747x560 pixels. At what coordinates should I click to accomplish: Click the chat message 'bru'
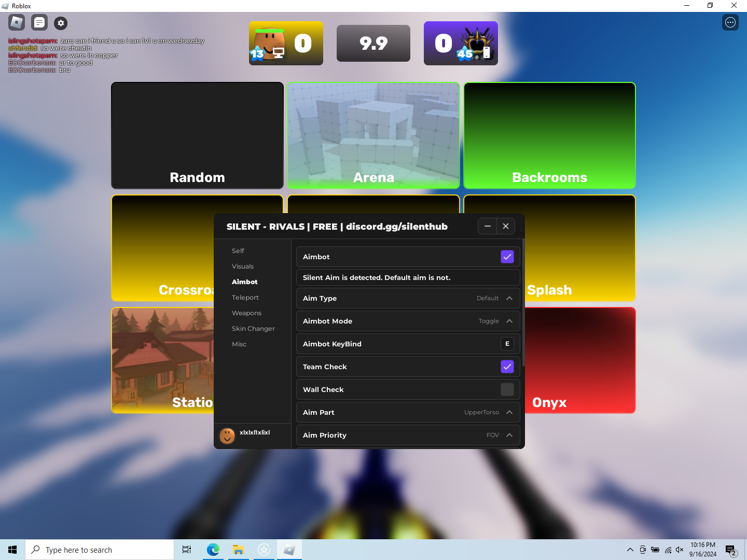click(x=64, y=70)
